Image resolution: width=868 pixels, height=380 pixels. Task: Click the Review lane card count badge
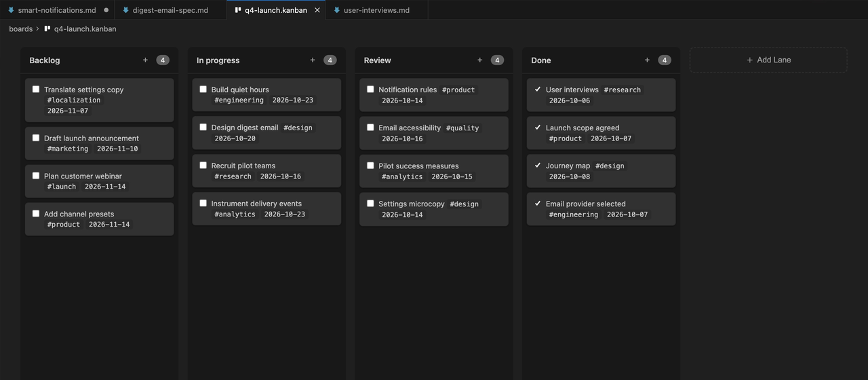coord(497,60)
